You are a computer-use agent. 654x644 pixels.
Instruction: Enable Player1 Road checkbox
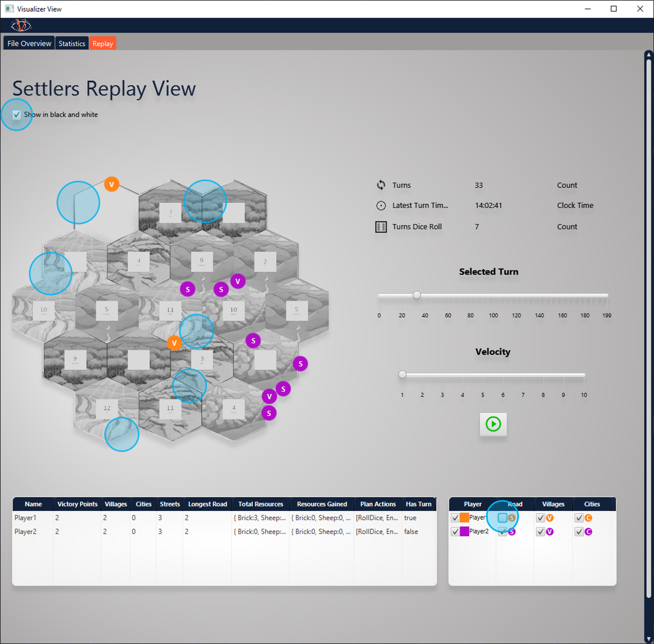click(503, 518)
